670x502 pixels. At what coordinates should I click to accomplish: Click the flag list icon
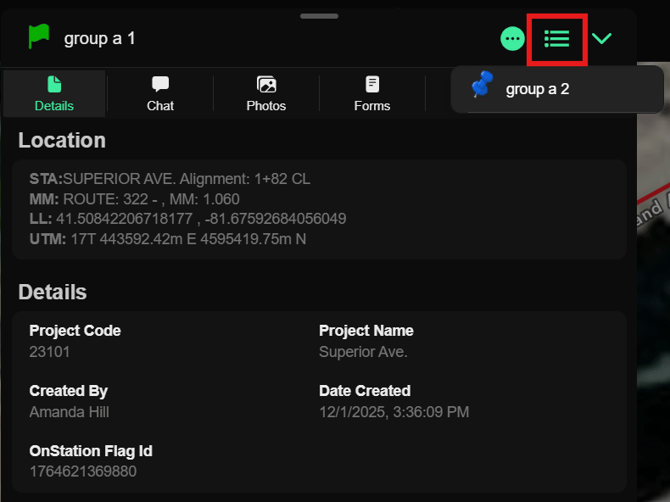(557, 39)
